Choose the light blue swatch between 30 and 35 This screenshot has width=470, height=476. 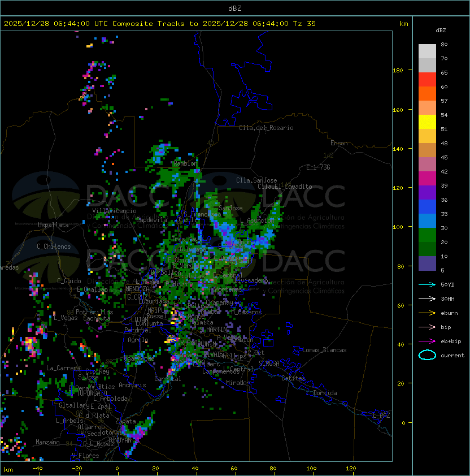tap(427, 221)
